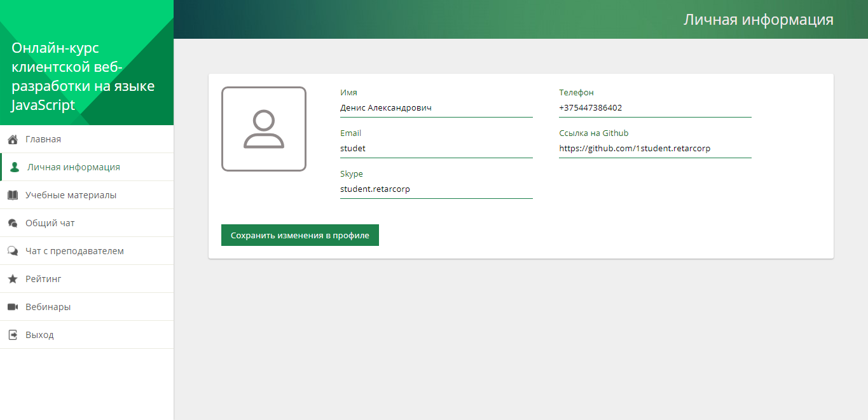The image size is (868, 420).
Task: Click the star icon for Рейтинг
Action: point(12,279)
